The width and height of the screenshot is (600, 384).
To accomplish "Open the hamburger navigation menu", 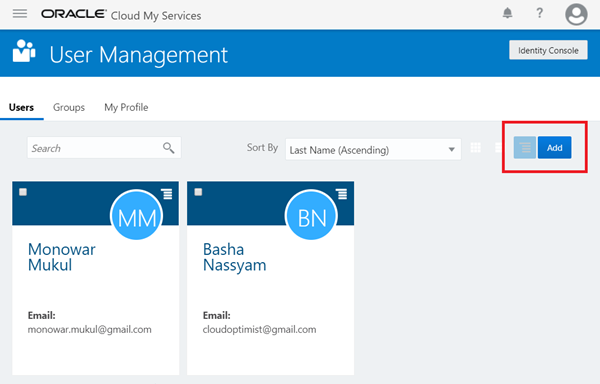I will point(20,14).
